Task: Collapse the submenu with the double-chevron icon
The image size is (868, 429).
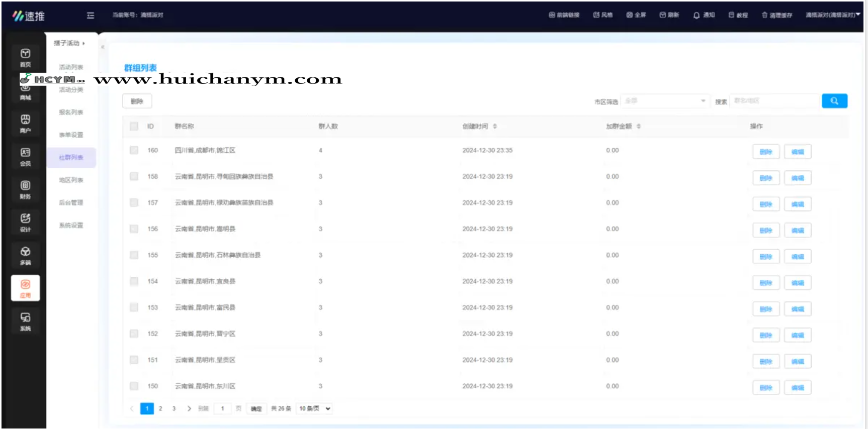Action: click(x=103, y=47)
